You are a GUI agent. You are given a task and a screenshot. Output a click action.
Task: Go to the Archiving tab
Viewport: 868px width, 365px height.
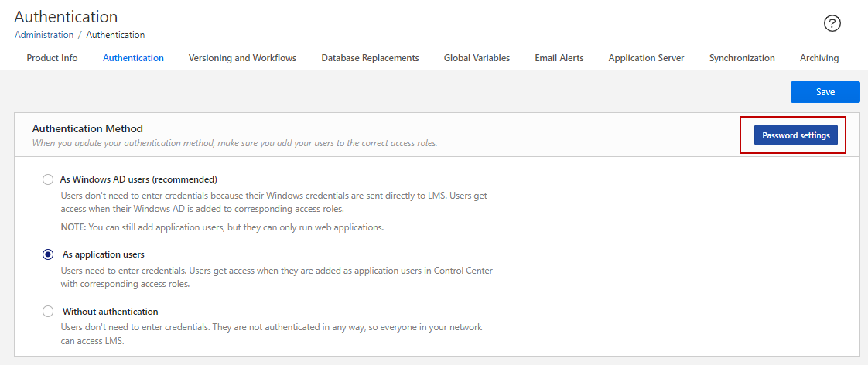click(x=818, y=58)
